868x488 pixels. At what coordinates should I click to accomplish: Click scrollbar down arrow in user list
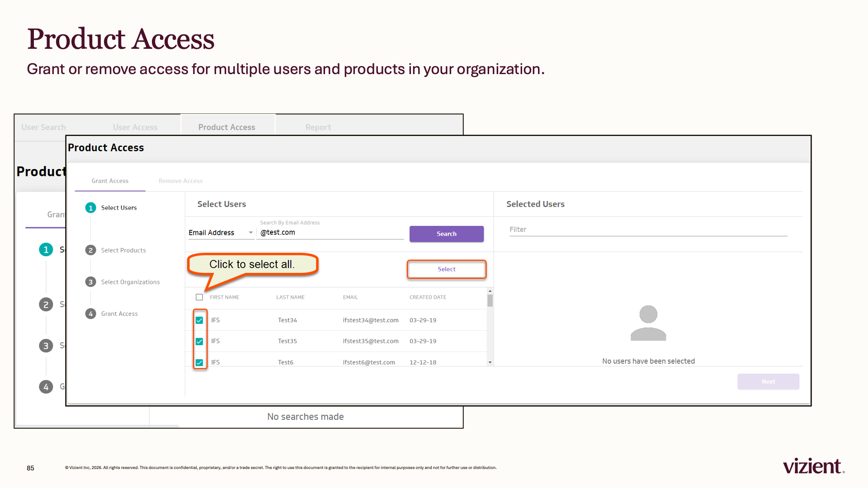pyautogui.click(x=490, y=362)
